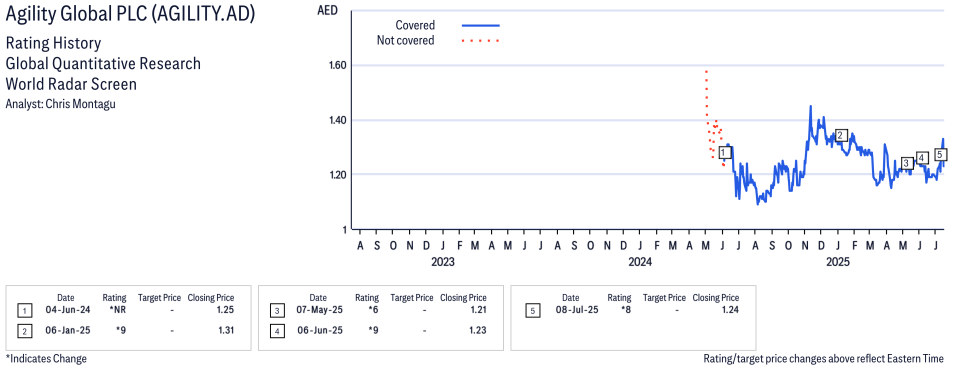
Task: Click legend box 3 beside 07-May-25
Action: click(x=277, y=311)
